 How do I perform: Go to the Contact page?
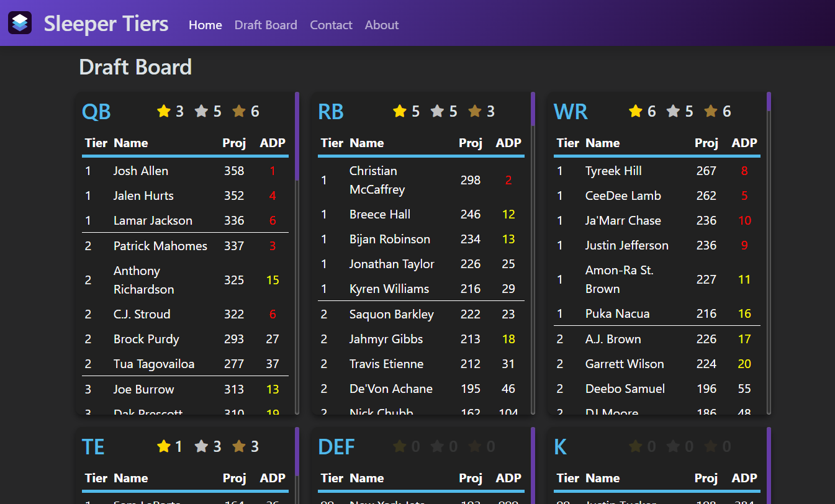(331, 25)
